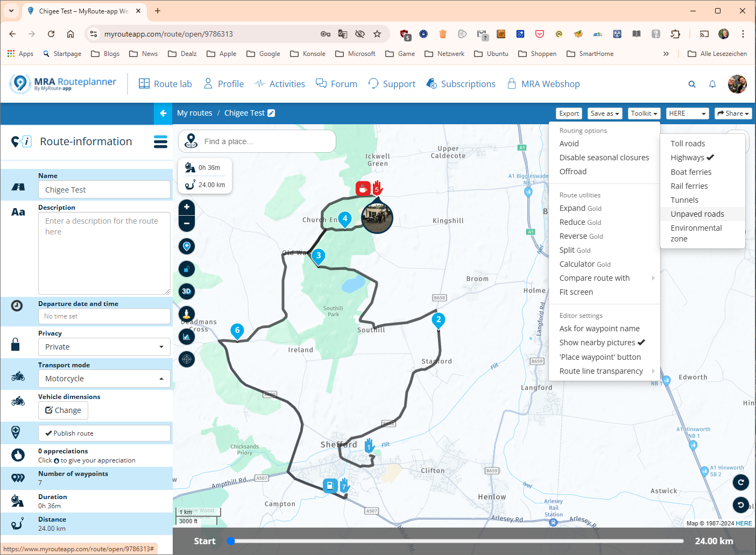Open the Toolkit dropdown
Image resolution: width=756 pixels, height=555 pixels.
(644, 113)
